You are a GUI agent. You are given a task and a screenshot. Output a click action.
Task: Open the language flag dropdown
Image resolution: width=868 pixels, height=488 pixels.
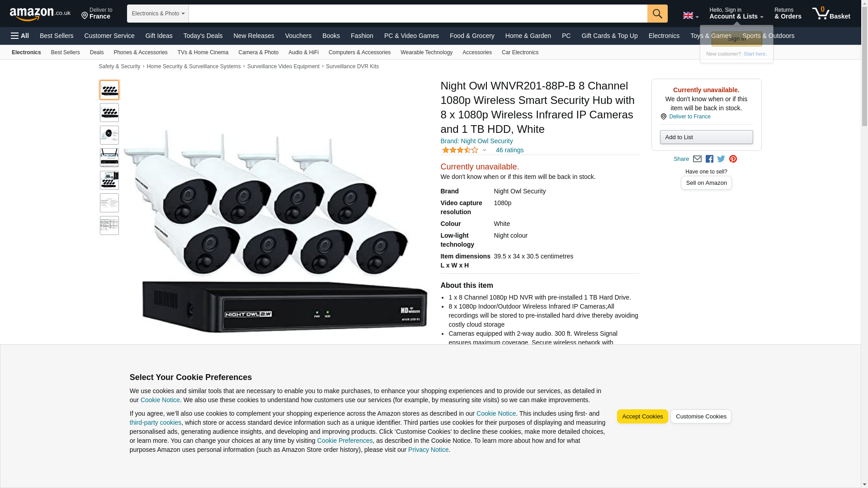[690, 16]
